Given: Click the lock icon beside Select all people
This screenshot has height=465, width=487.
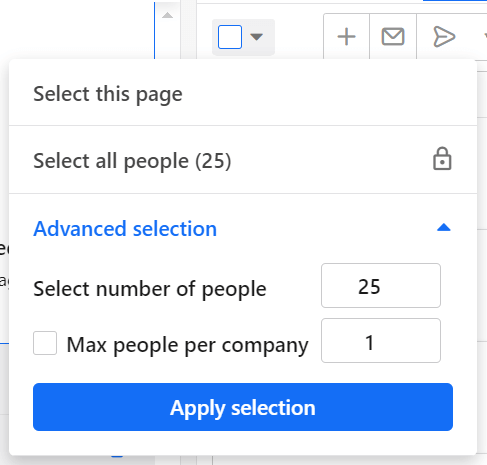Looking at the screenshot, I should pyautogui.click(x=442, y=159).
